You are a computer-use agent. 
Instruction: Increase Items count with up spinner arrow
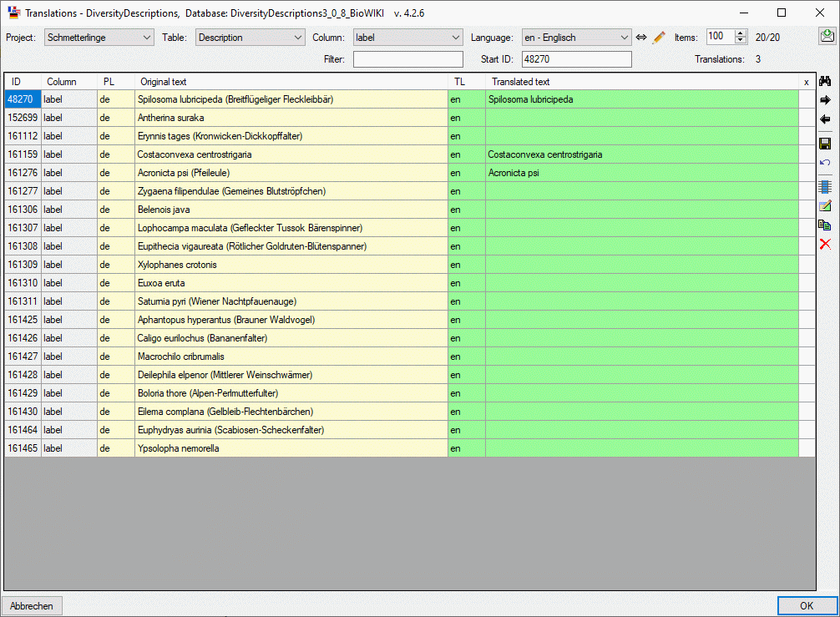point(740,33)
